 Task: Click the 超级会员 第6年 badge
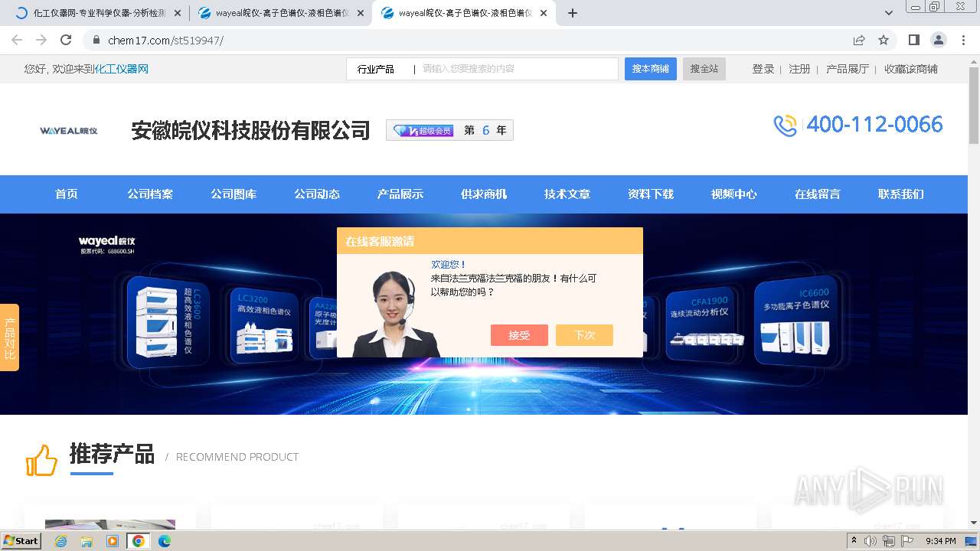449,131
